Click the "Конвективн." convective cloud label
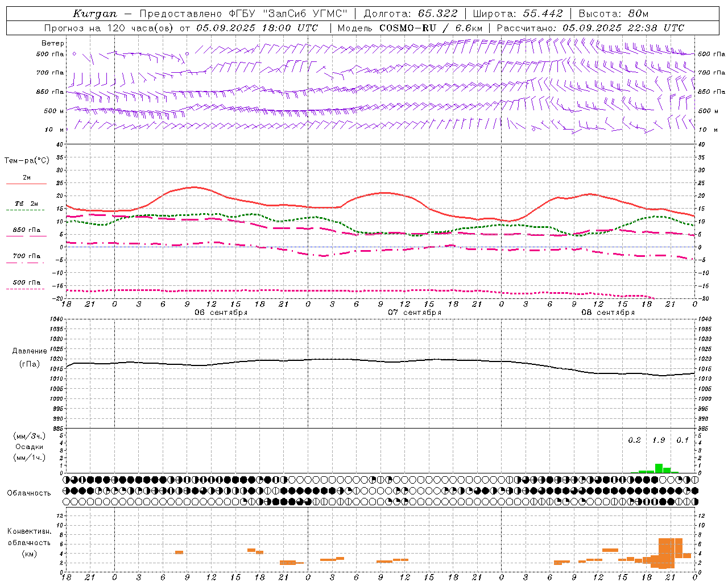 pos(29,531)
